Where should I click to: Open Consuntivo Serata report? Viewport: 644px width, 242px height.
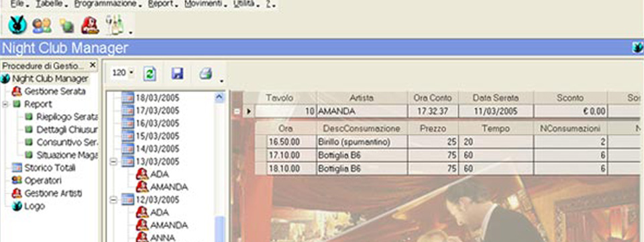point(67,143)
